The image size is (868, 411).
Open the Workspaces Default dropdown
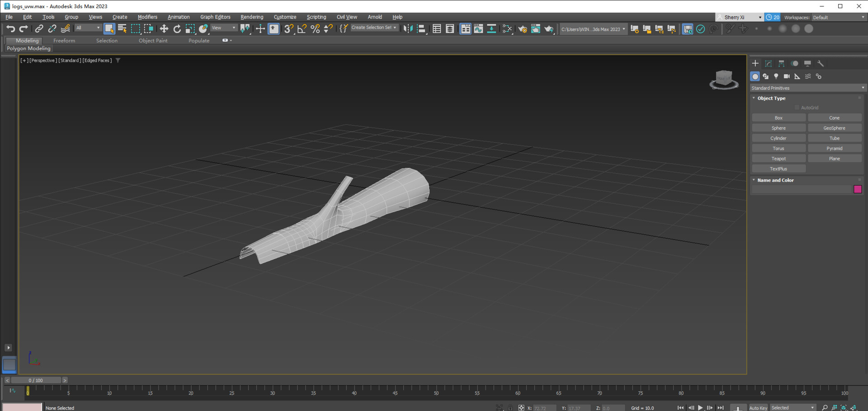tap(838, 17)
